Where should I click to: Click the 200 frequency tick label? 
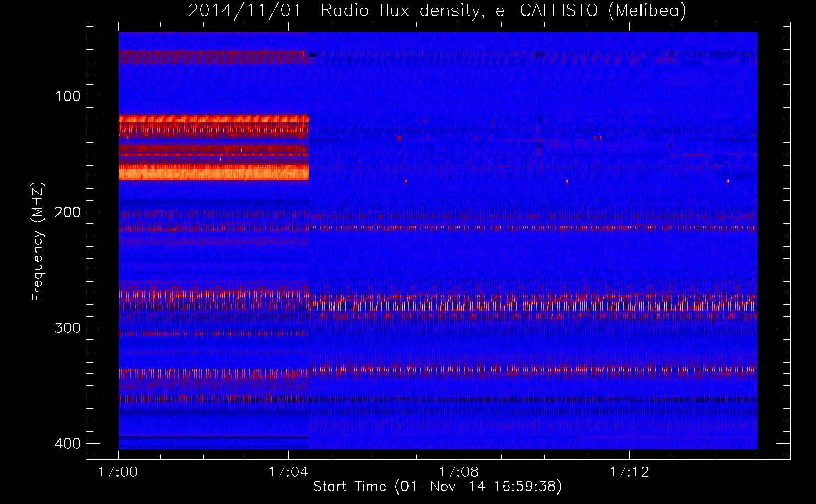tap(68, 212)
